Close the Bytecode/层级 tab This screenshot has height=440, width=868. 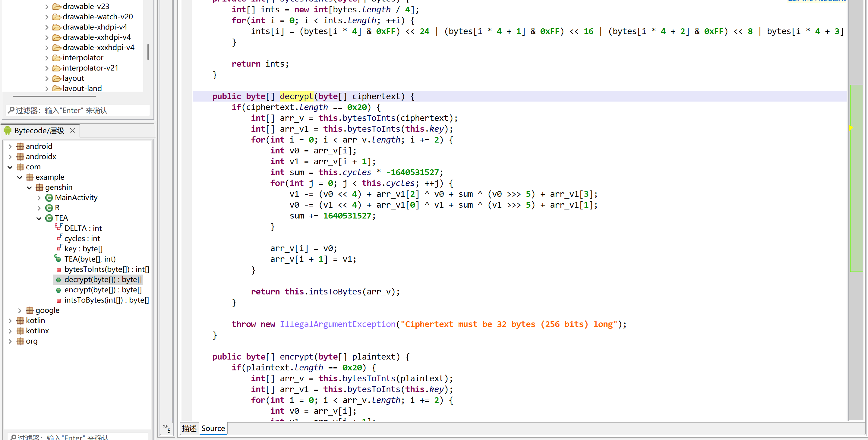[x=72, y=131]
